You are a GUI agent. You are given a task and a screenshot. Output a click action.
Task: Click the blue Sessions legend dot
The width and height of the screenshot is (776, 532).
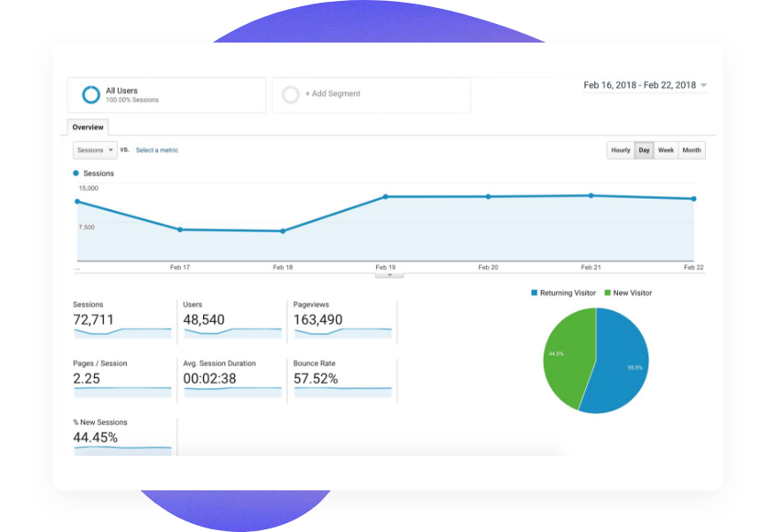76,173
